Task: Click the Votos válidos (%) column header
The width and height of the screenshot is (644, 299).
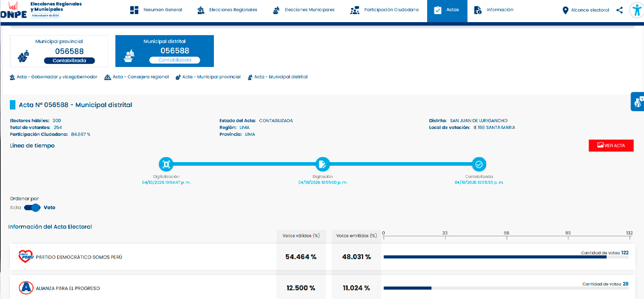Action: (x=301, y=236)
